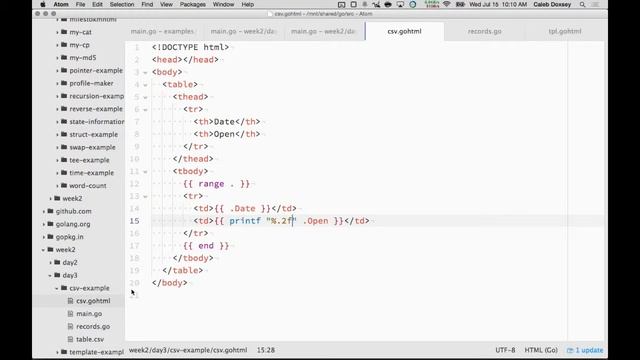
Task: Open the Edit menu
Action: pos(97,4)
